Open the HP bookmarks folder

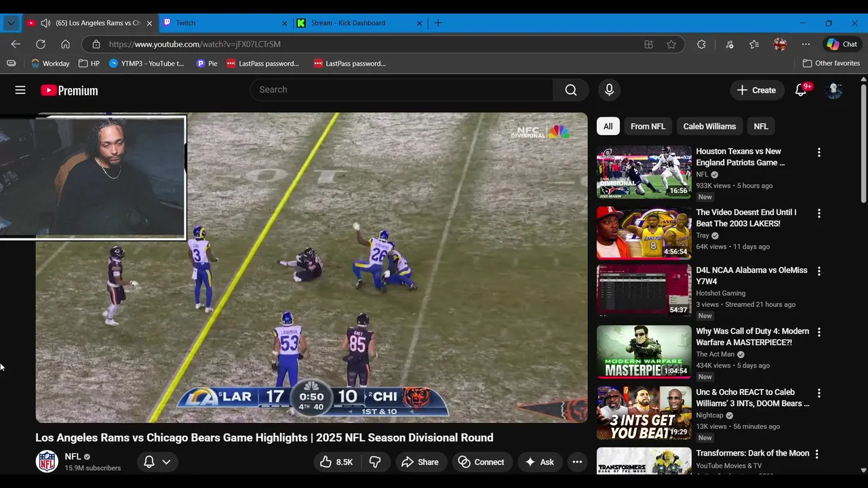click(89, 64)
